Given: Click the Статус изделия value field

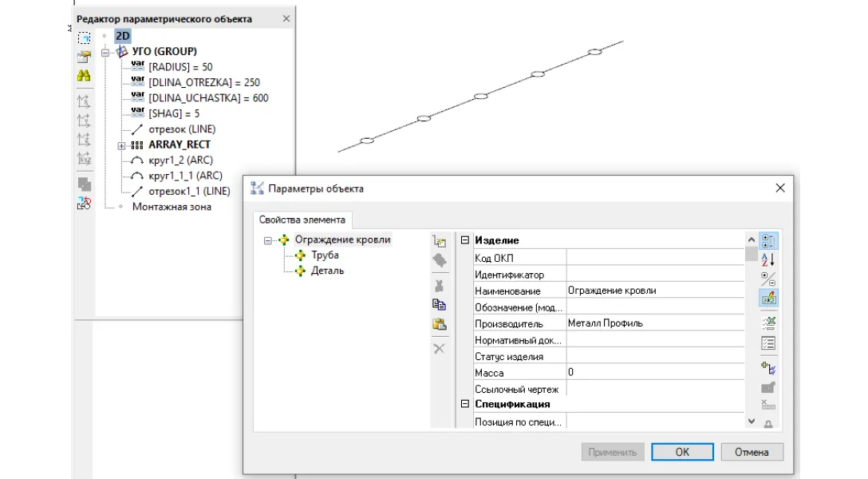Looking at the screenshot, I should pyautogui.click(x=656, y=356).
